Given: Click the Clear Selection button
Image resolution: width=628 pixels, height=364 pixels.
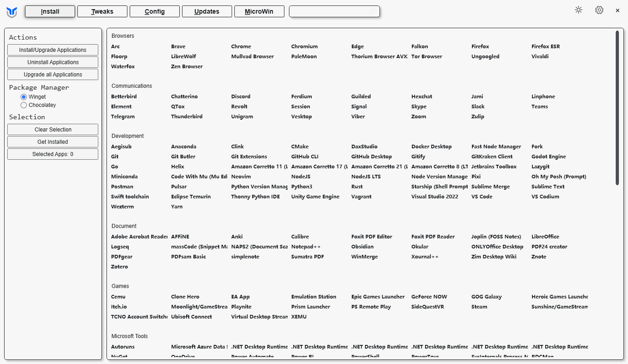Looking at the screenshot, I should click(53, 130).
